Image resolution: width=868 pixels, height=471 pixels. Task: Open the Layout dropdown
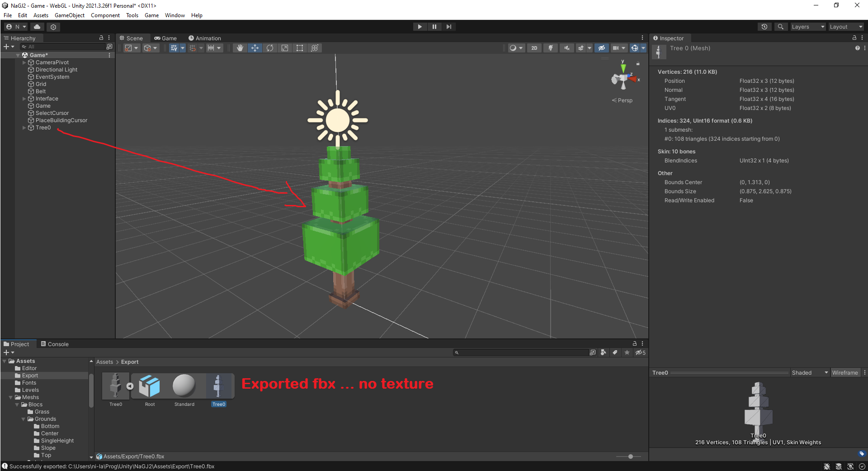click(x=846, y=27)
